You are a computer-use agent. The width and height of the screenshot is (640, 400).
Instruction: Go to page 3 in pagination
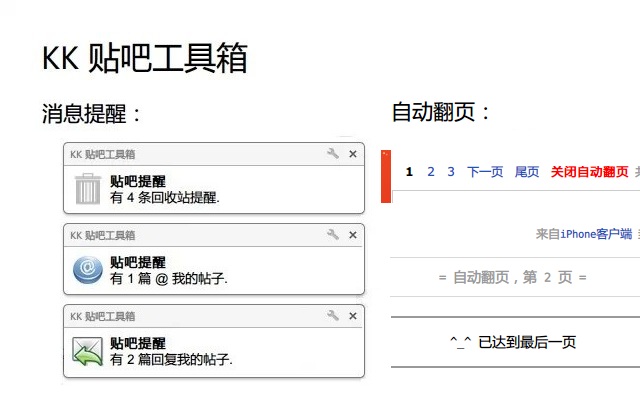tap(451, 172)
